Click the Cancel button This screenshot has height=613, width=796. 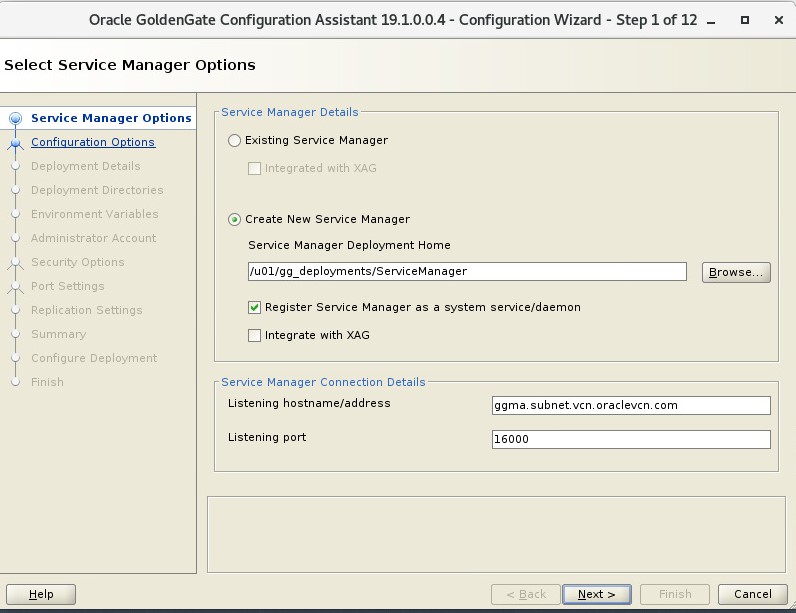(x=753, y=594)
